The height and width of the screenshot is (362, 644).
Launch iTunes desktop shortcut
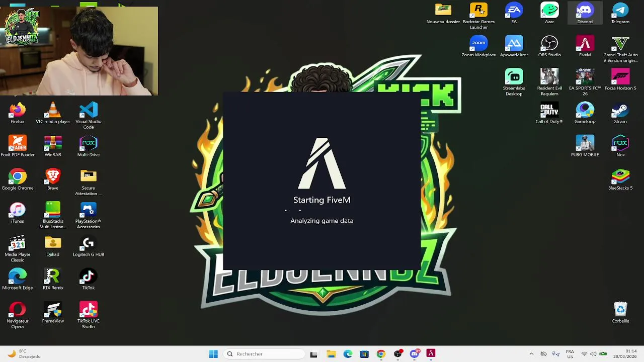coord(17,213)
